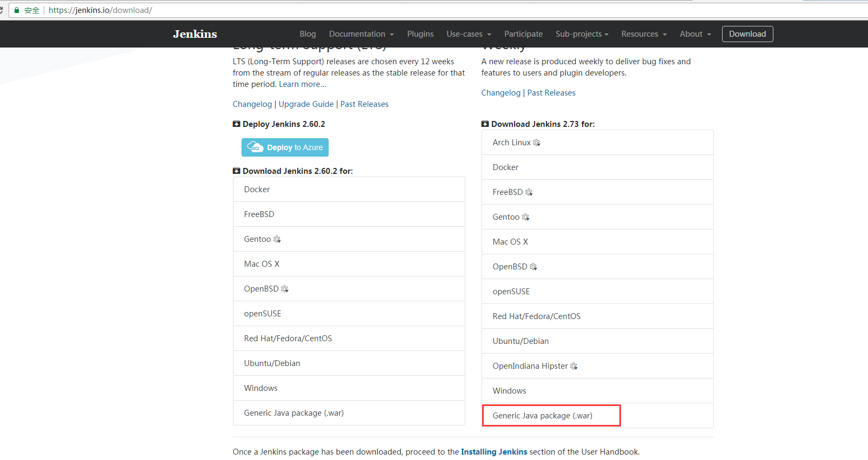Select Docker under Jenkins 2.60.2

(x=349, y=190)
